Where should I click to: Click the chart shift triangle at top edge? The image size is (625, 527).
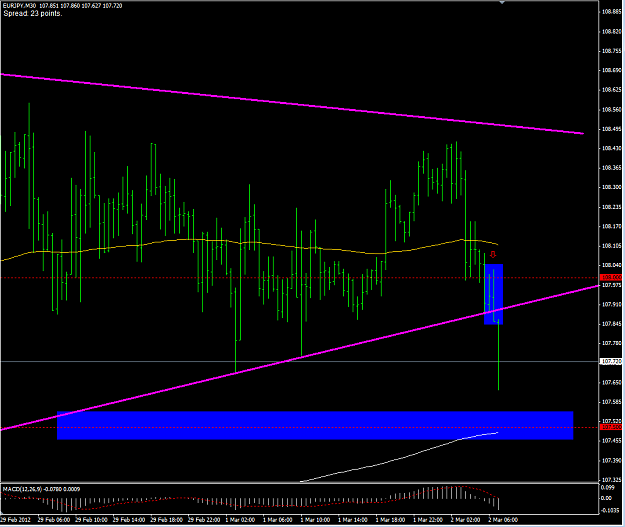coord(502,2)
